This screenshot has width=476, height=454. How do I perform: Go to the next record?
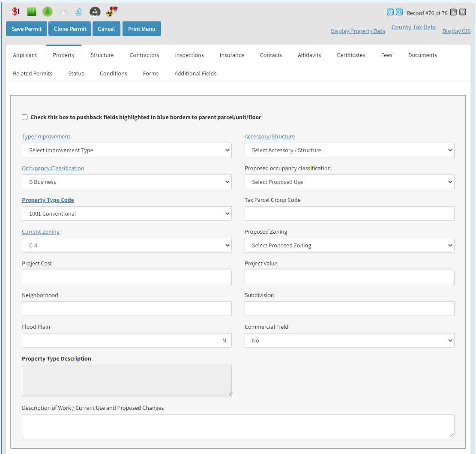tap(453, 12)
